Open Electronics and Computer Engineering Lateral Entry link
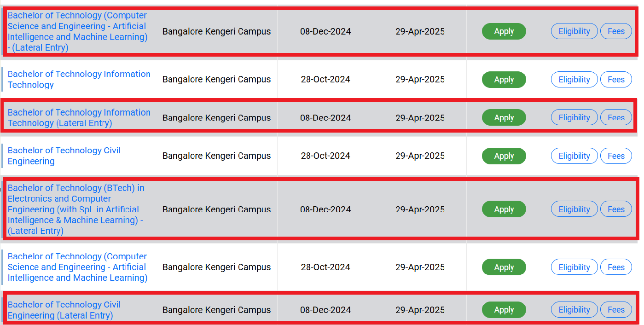The width and height of the screenshot is (644, 325). click(75, 209)
